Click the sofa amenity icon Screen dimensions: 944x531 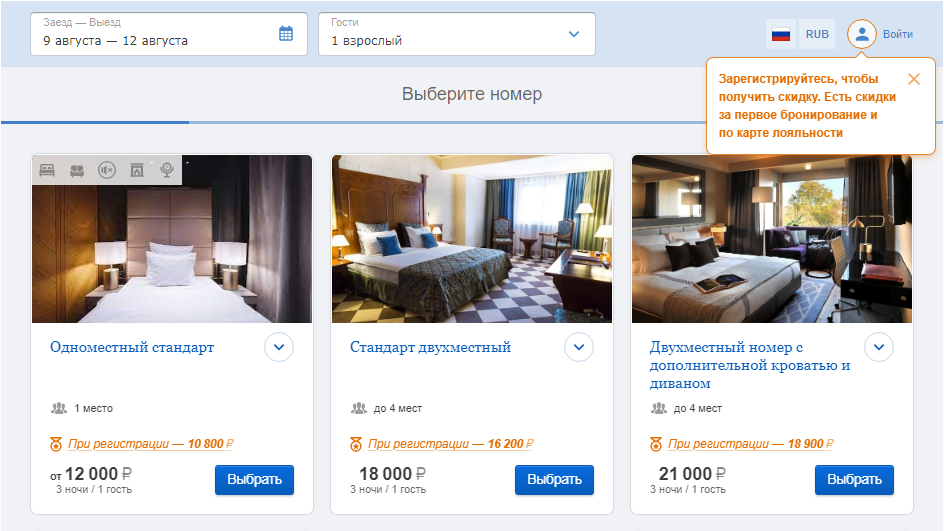click(77, 170)
